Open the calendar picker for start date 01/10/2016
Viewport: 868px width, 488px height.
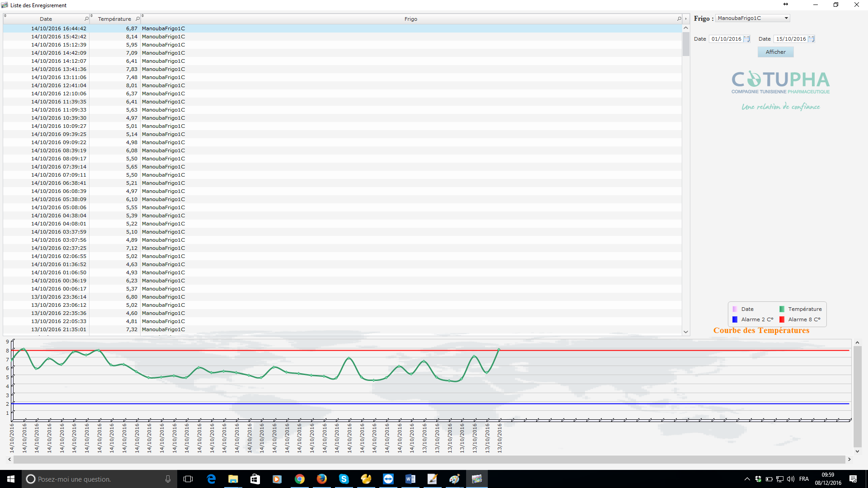tap(746, 39)
